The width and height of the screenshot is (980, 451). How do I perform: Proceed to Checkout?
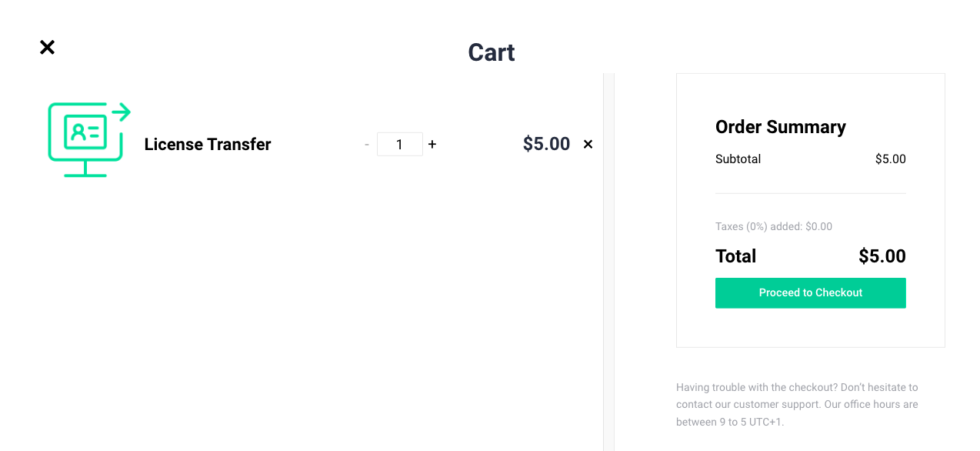(x=811, y=293)
